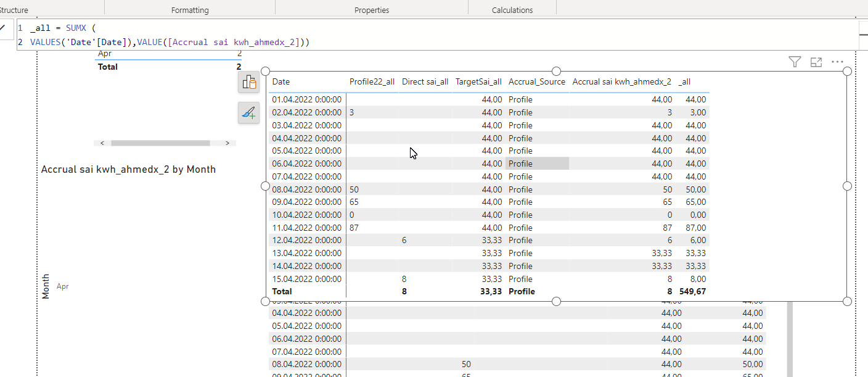
Task: Select the 12.04.2022 0:00:00 date cell
Action: [x=306, y=240]
